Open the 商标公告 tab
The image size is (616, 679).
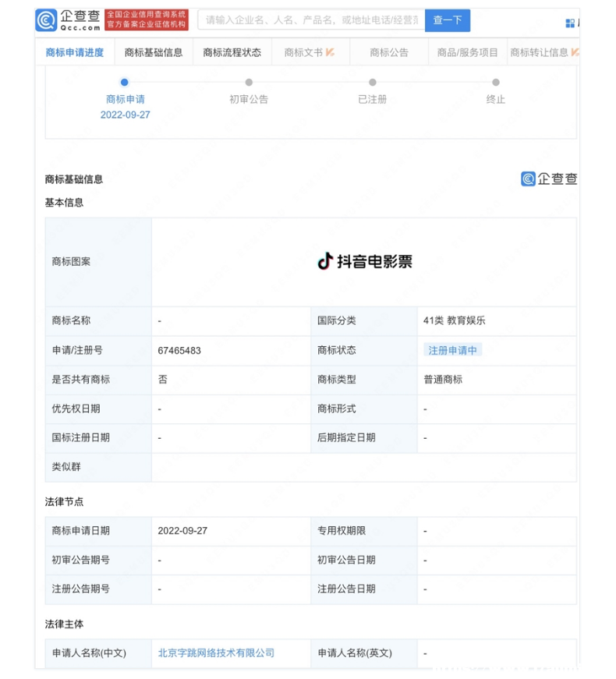click(x=389, y=52)
